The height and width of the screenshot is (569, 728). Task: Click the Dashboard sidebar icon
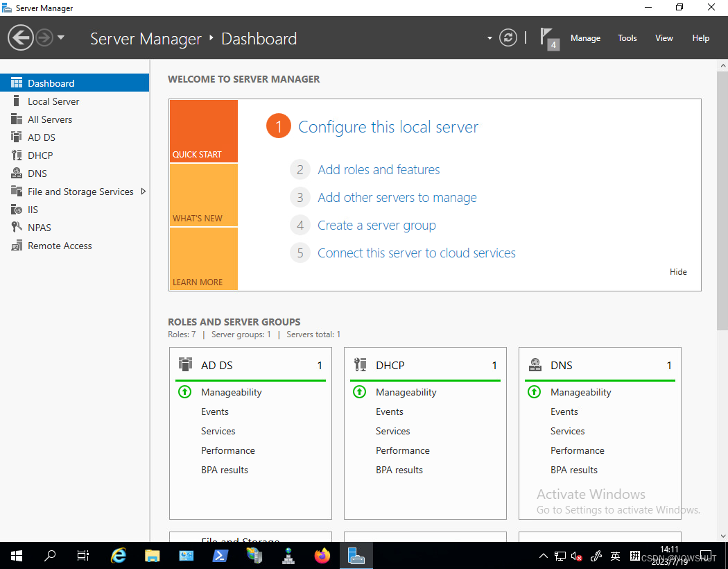pyautogui.click(x=17, y=83)
